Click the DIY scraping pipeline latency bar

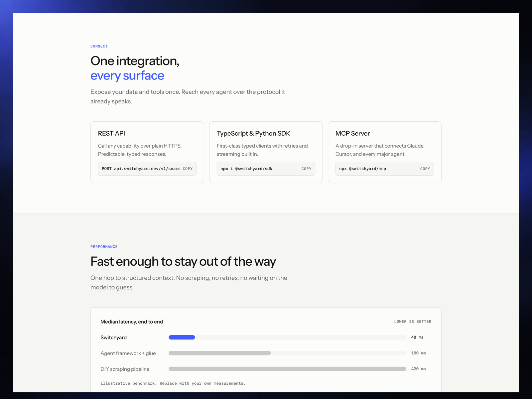click(287, 369)
